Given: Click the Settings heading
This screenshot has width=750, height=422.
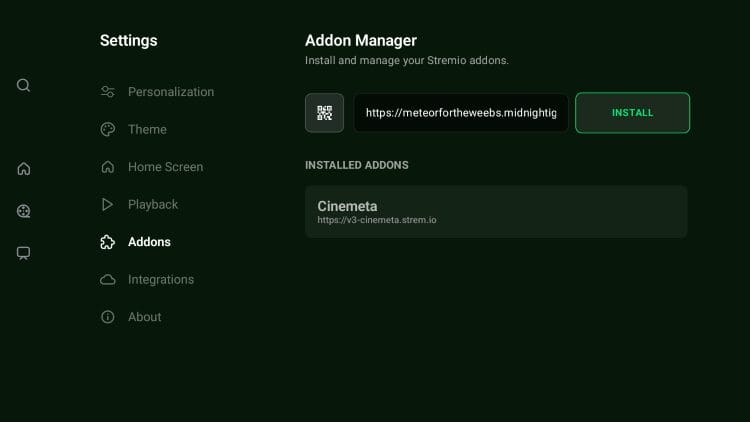Looking at the screenshot, I should pos(129,41).
